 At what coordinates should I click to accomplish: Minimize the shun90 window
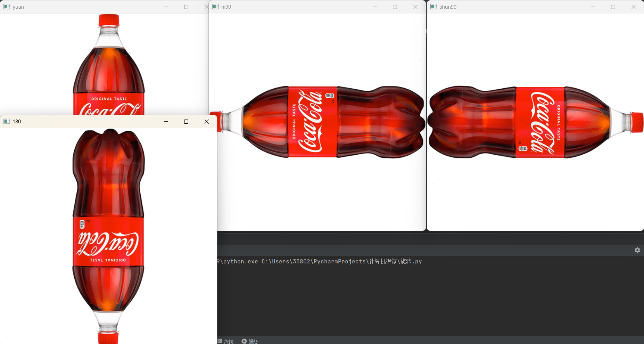click(593, 7)
